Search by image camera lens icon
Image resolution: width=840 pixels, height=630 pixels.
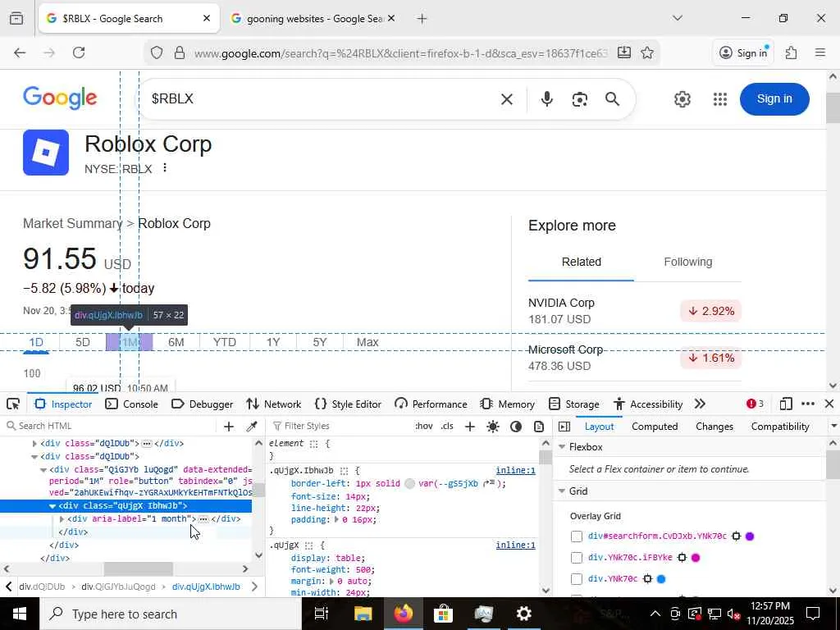(x=580, y=99)
